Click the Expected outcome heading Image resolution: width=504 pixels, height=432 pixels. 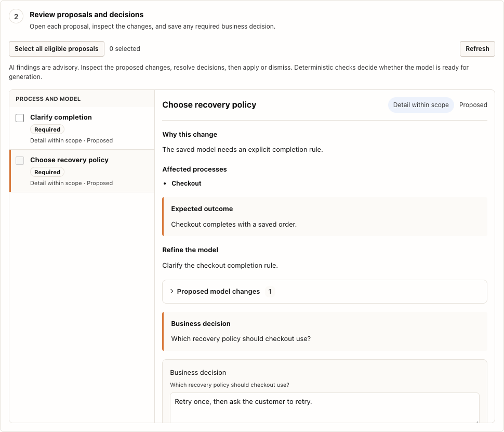pyautogui.click(x=202, y=209)
